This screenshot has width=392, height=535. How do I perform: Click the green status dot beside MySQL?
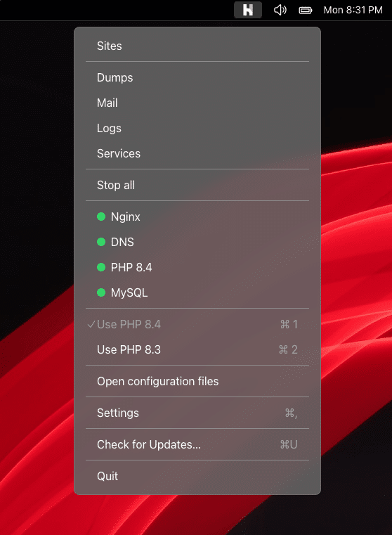click(101, 292)
